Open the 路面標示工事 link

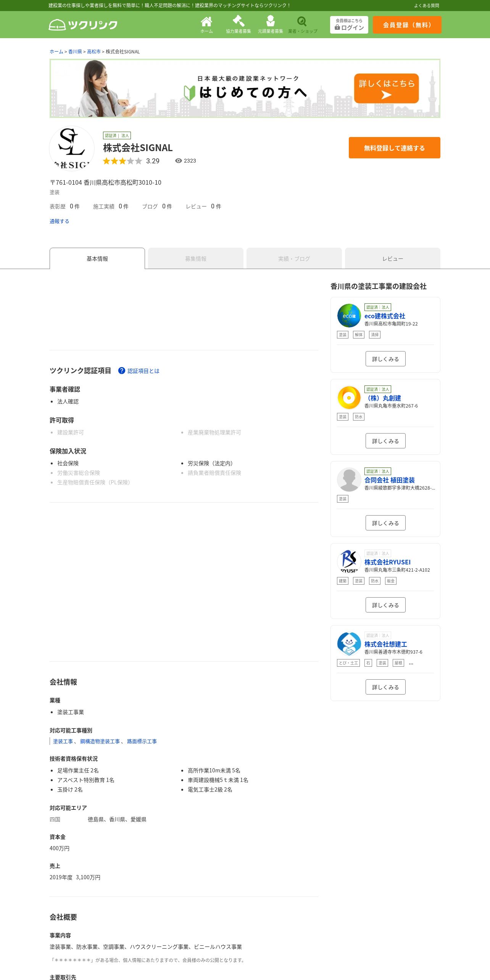click(x=142, y=741)
